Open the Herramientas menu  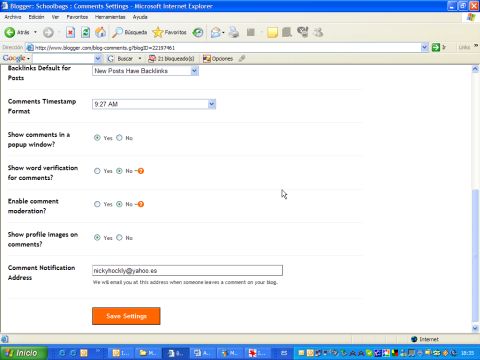coord(110,17)
